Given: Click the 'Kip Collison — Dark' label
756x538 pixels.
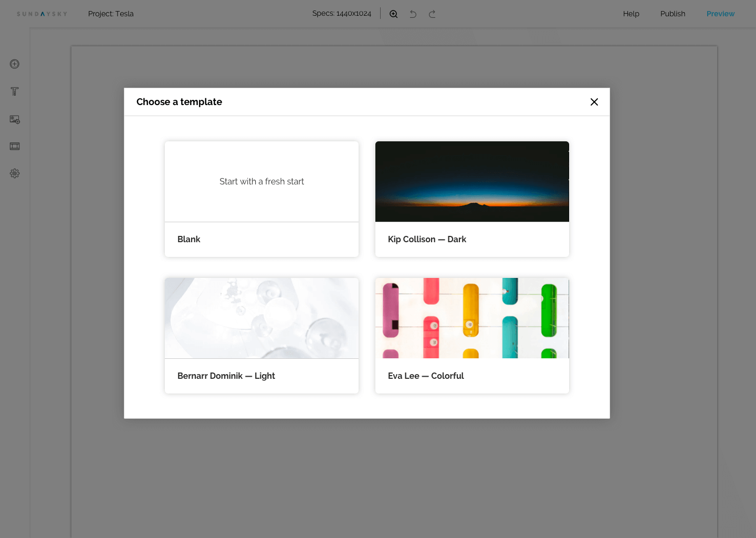Looking at the screenshot, I should (x=427, y=239).
